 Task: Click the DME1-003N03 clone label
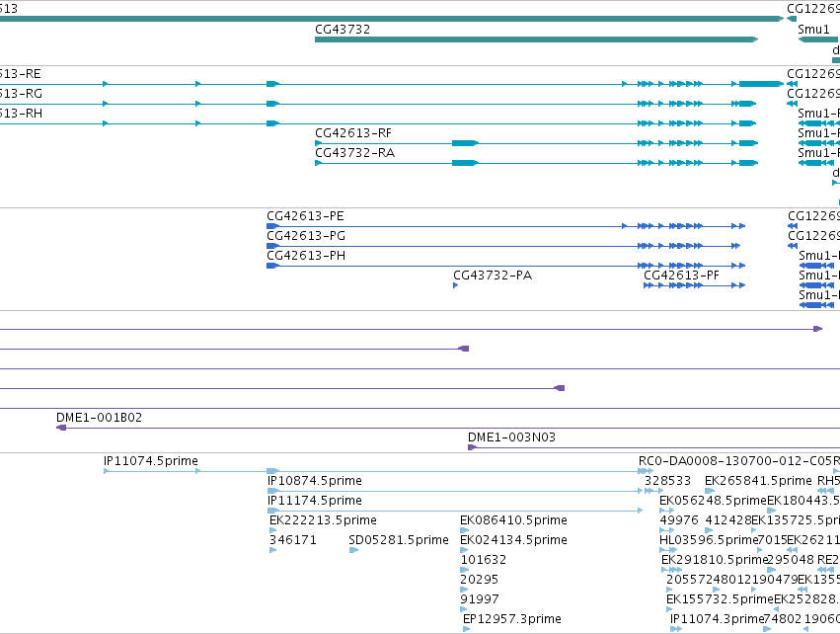pyautogui.click(x=511, y=437)
